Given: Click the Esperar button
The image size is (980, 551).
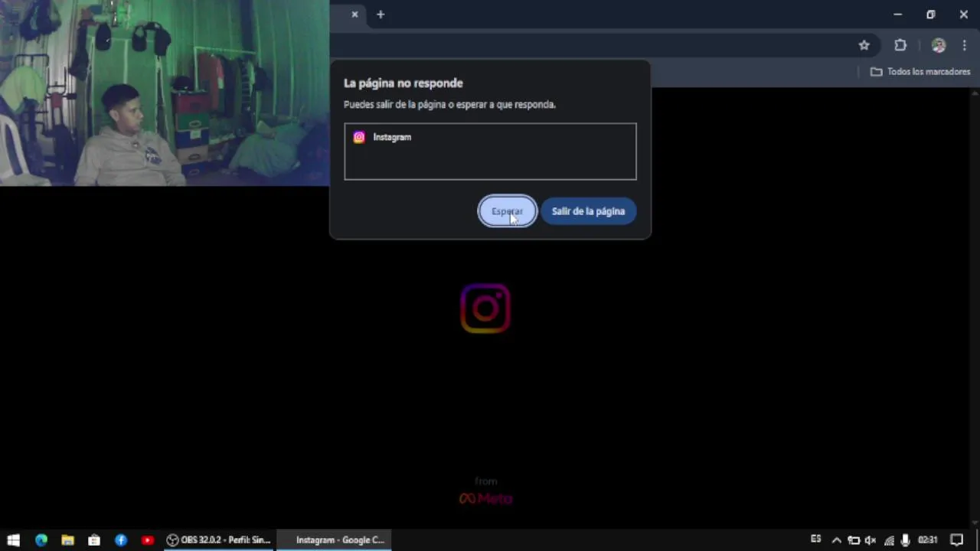Looking at the screenshot, I should [507, 211].
